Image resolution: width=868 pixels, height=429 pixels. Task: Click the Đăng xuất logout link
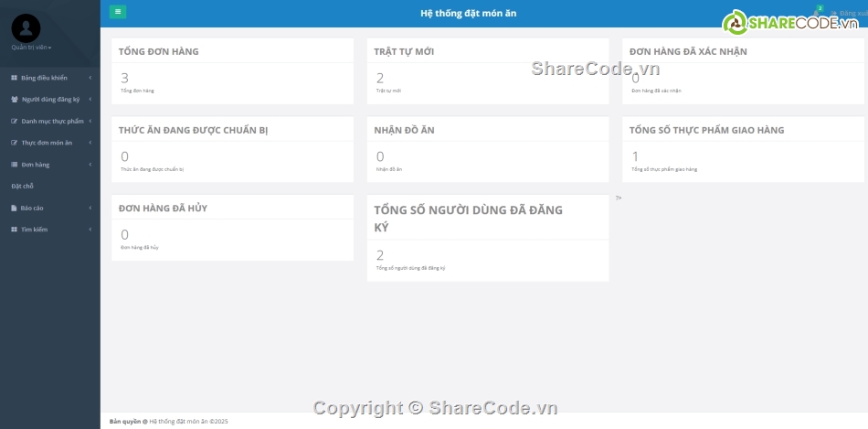coord(850,14)
